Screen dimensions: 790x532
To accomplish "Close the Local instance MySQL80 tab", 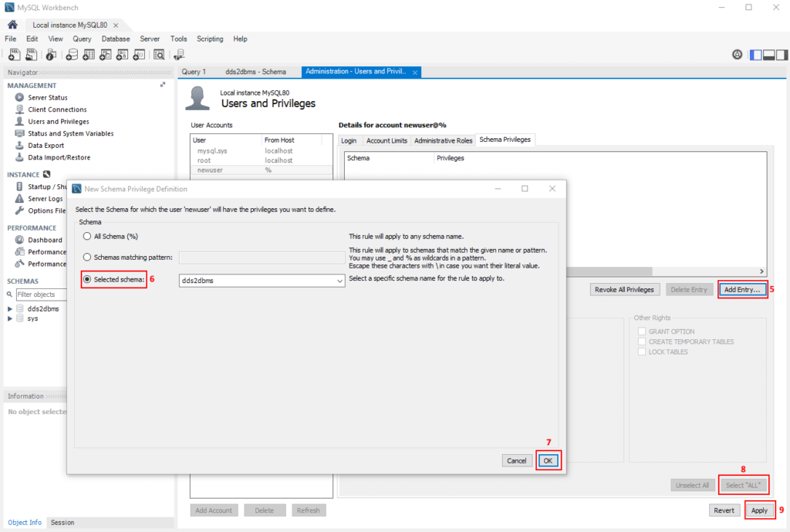I will pyautogui.click(x=116, y=25).
